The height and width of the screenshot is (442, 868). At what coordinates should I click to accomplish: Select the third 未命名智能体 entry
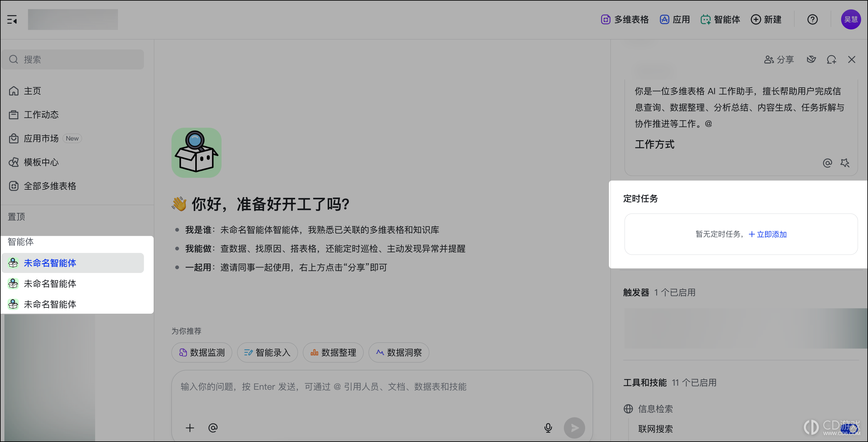(73, 304)
